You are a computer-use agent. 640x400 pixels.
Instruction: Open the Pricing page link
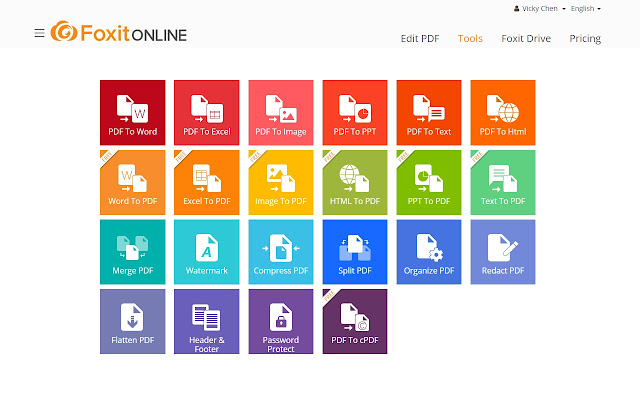coord(585,39)
